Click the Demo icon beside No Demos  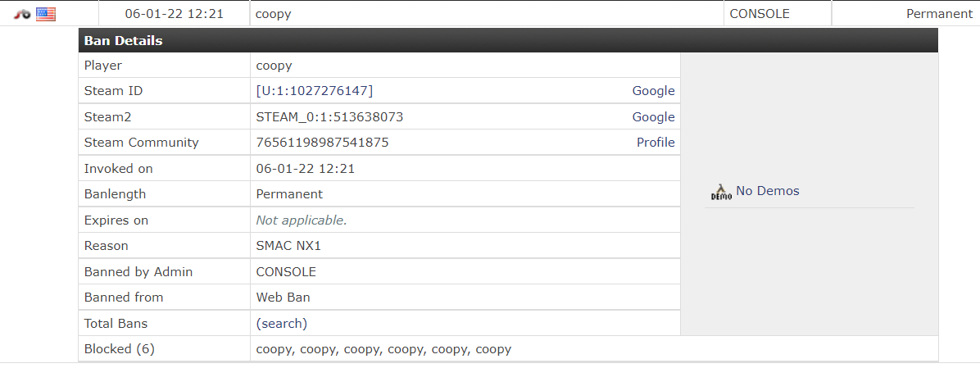coord(721,191)
